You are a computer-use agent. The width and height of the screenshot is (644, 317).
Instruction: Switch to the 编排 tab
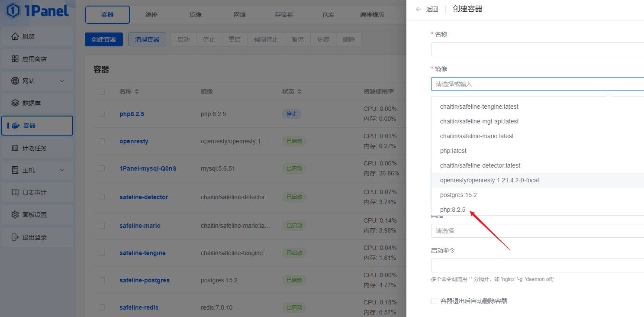click(151, 15)
